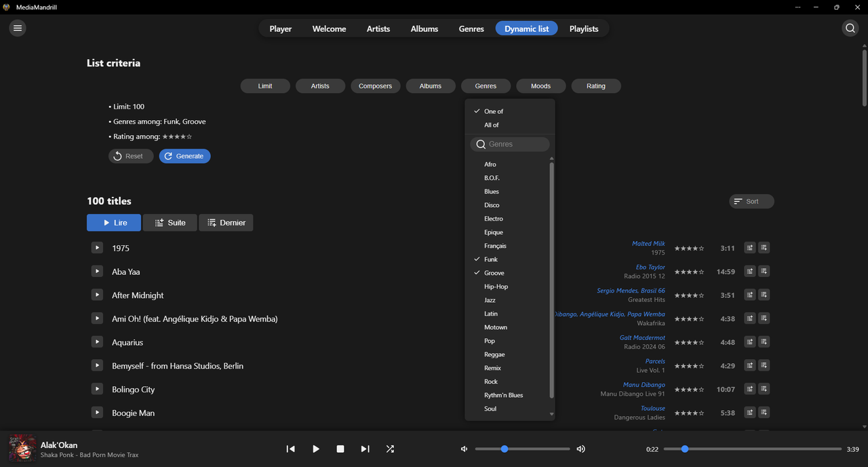Skip to previous track in player bar
868x467 pixels.
point(291,449)
